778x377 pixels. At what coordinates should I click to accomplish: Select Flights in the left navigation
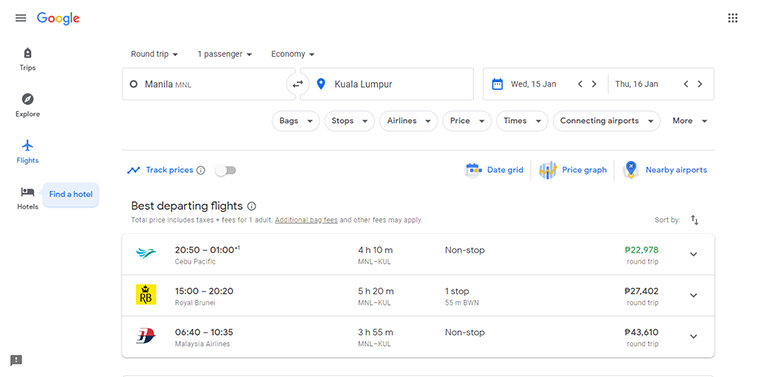(28, 151)
